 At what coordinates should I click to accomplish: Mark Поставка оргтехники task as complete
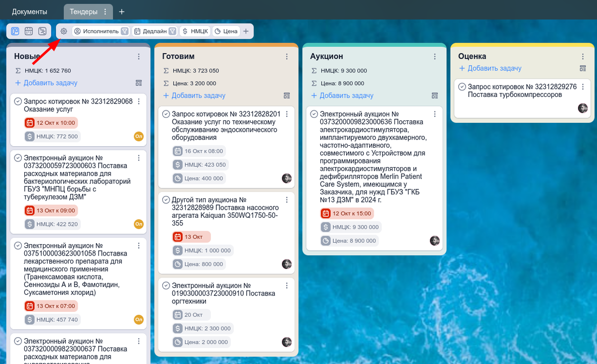coord(166,286)
